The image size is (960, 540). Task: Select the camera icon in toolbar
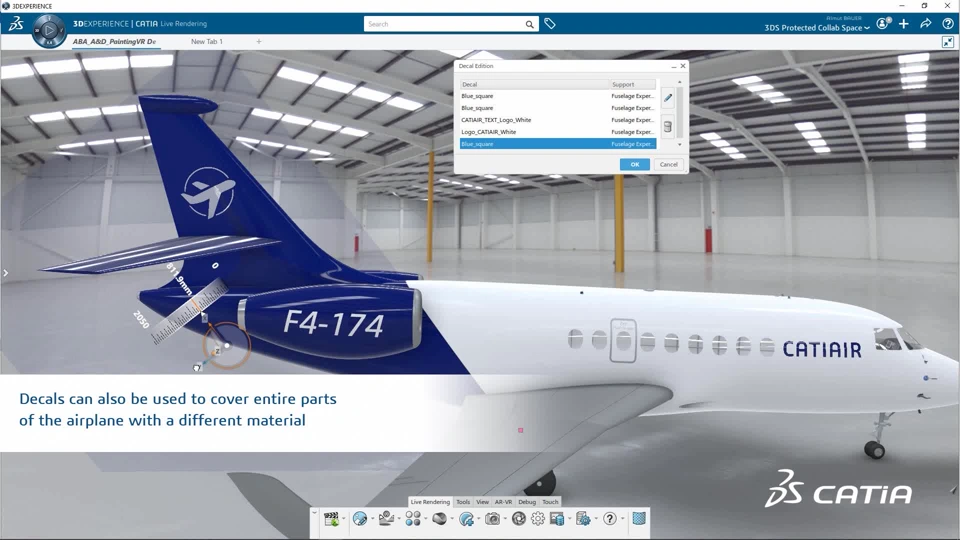(x=492, y=519)
